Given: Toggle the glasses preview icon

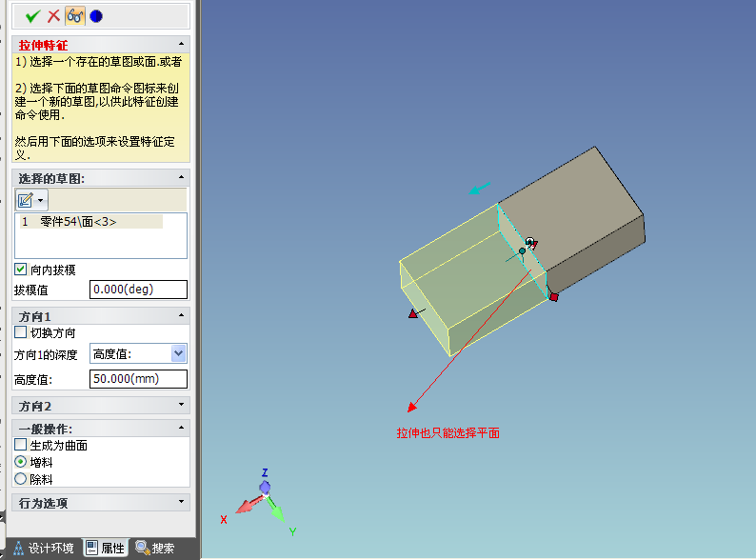Looking at the screenshot, I should click(x=74, y=16).
